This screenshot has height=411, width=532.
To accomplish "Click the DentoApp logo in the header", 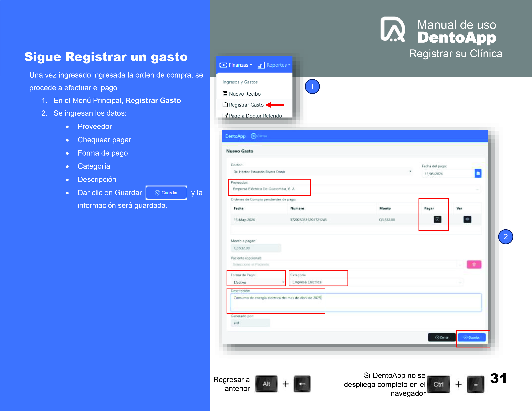I will (x=393, y=29).
